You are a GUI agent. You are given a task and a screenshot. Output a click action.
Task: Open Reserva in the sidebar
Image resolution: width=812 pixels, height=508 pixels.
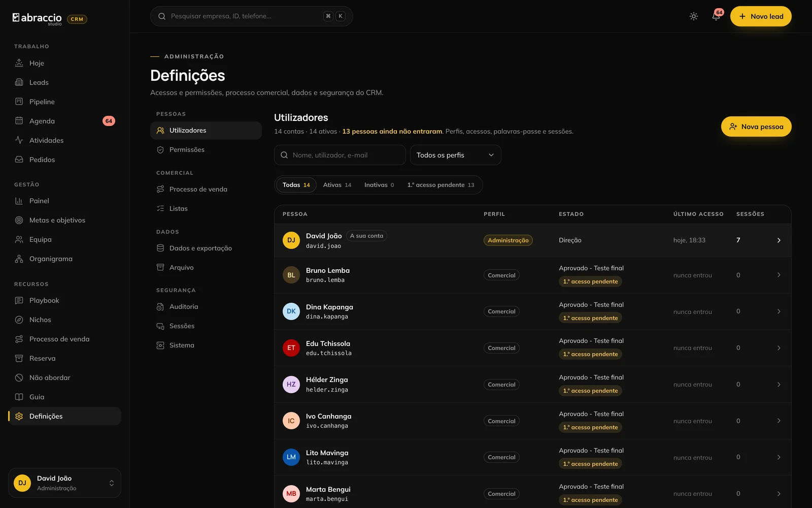[x=64, y=358]
